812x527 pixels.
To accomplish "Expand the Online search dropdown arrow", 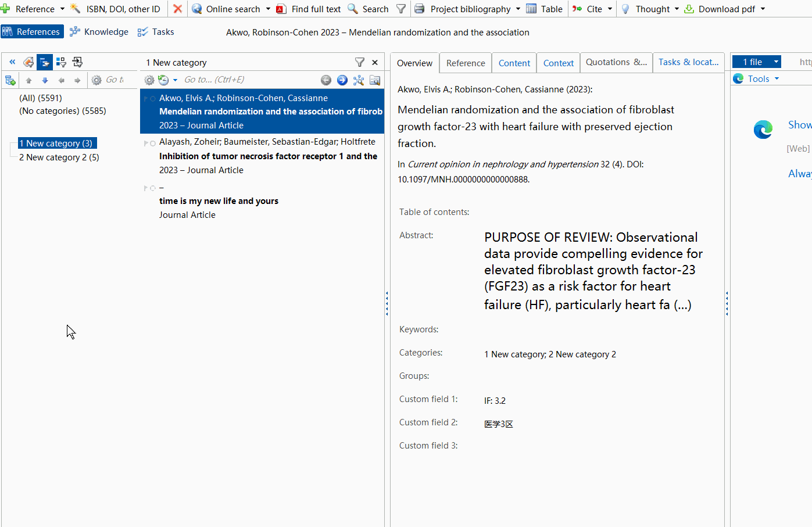I will (268, 9).
